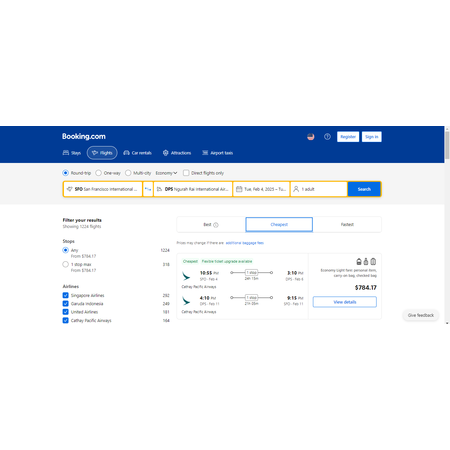Click the Flexible ticket upgrade available badge
Viewport: 450px width, 450px height.
[x=227, y=261]
